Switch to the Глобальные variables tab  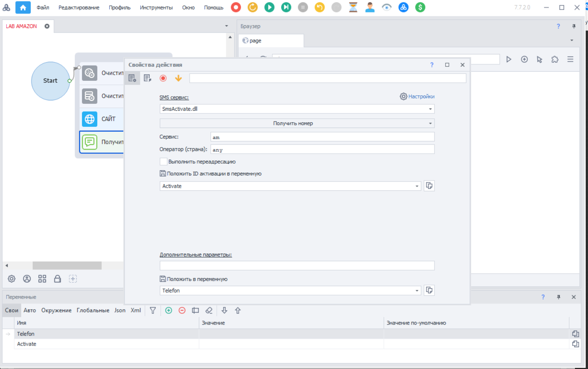click(93, 310)
